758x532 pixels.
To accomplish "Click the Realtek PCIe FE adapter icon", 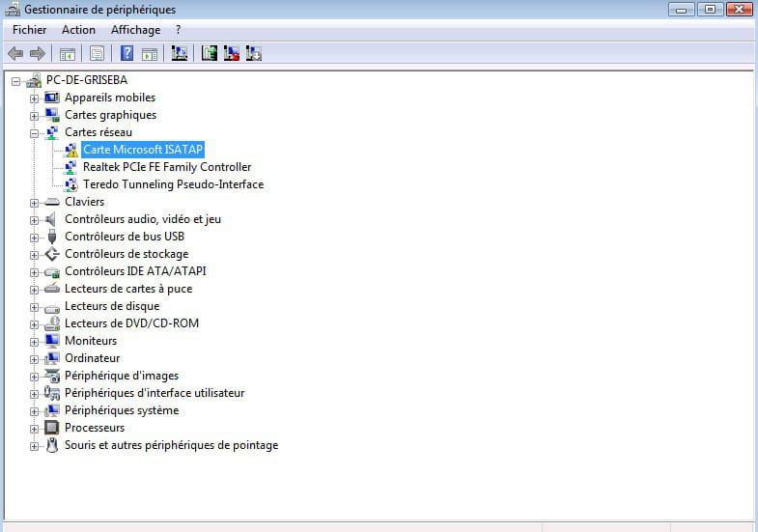I will tap(70, 167).
